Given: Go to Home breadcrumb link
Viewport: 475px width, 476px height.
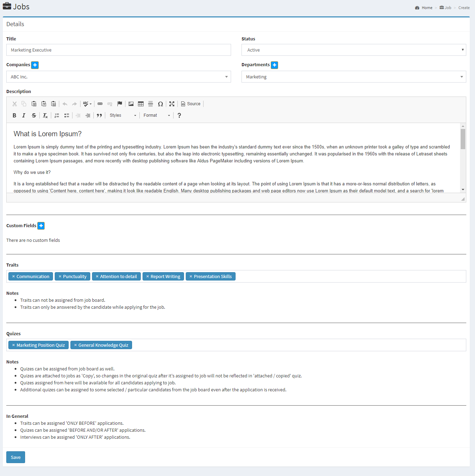Looking at the screenshot, I should (424, 8).
